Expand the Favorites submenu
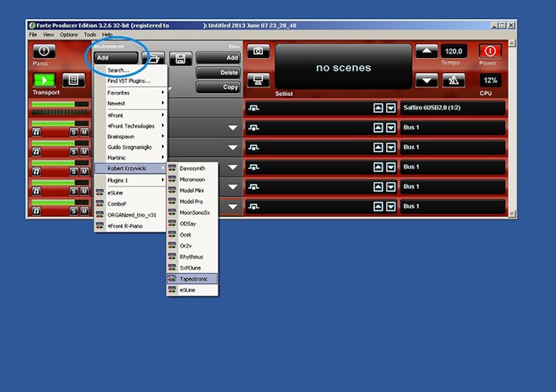The image size is (556, 392). 130,92
